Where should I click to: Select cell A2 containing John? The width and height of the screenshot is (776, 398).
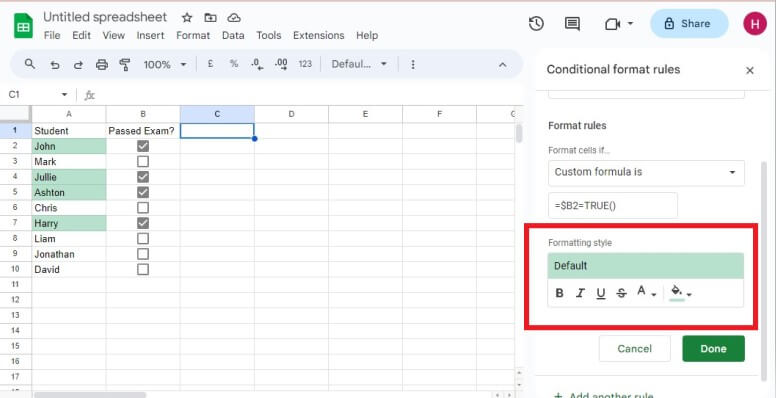(x=69, y=146)
